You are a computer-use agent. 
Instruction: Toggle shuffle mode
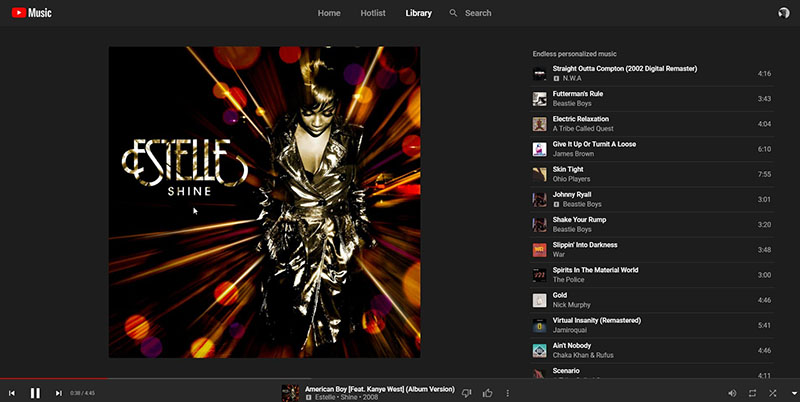pyautogui.click(x=773, y=393)
